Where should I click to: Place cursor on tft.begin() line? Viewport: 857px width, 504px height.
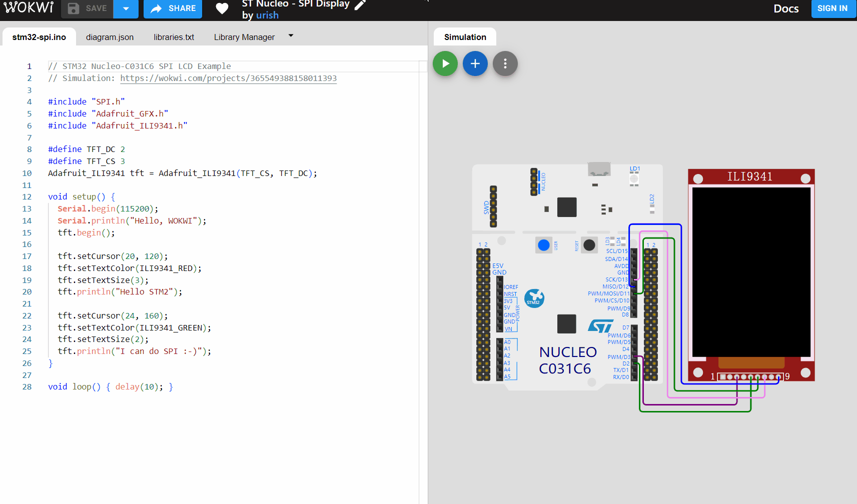tap(86, 232)
